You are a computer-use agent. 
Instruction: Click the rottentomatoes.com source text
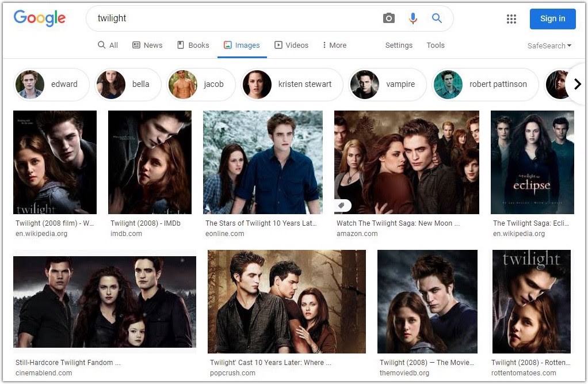524,373
